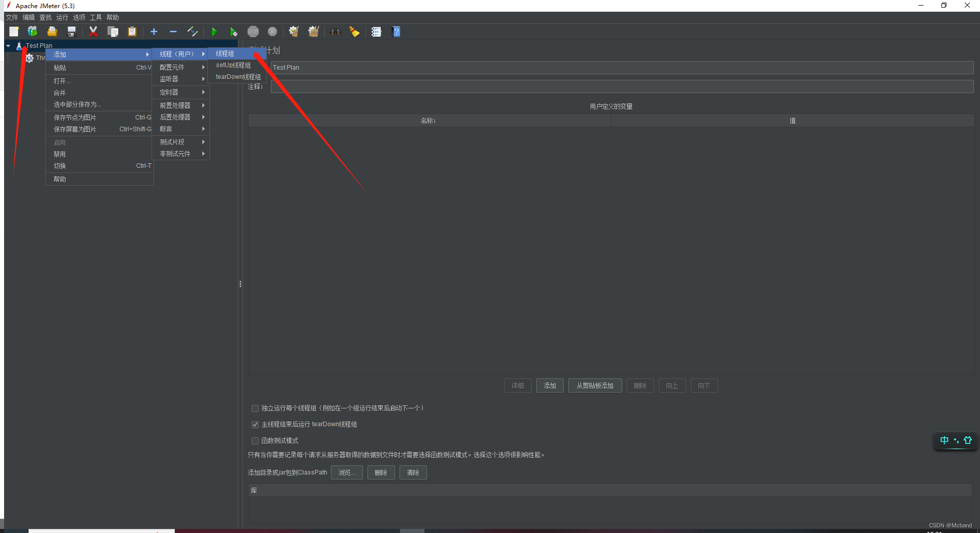Screen dimensions: 980x533
Task: Click the Search binoculars icon
Action: (335, 32)
